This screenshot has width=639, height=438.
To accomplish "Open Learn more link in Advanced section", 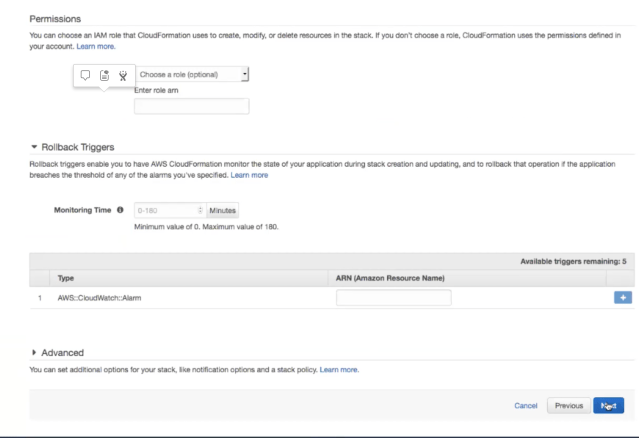I will pos(339,369).
